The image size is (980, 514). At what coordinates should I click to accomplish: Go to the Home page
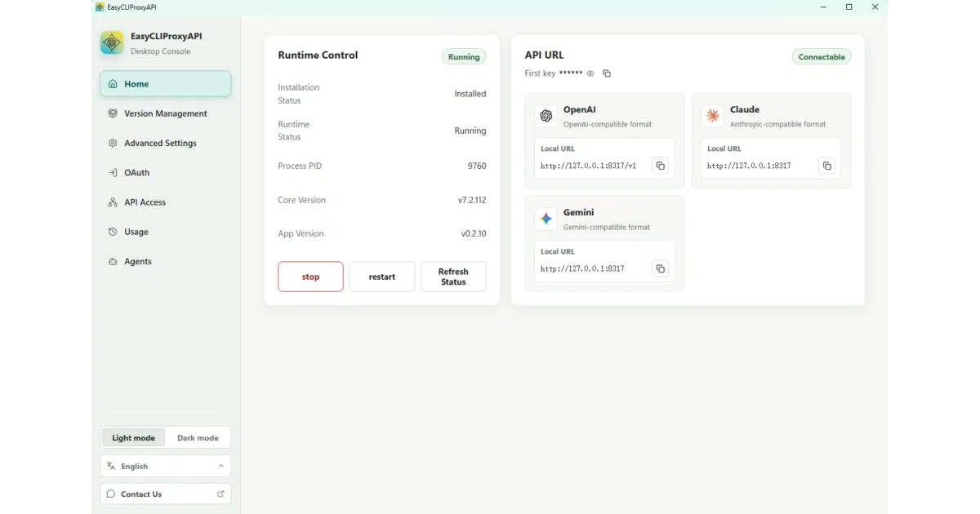tap(166, 84)
